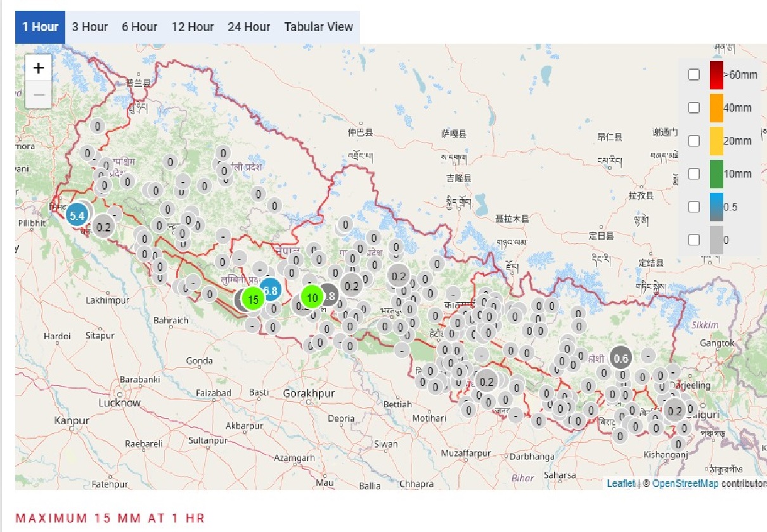Click the green 10 mm station marker
Image resolution: width=767 pixels, height=532 pixels.
point(312,297)
